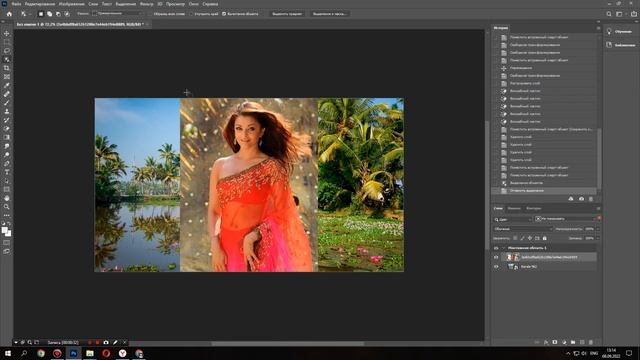Toggle Object Subtract checkbox
The image size is (640, 360).
click(224, 14)
